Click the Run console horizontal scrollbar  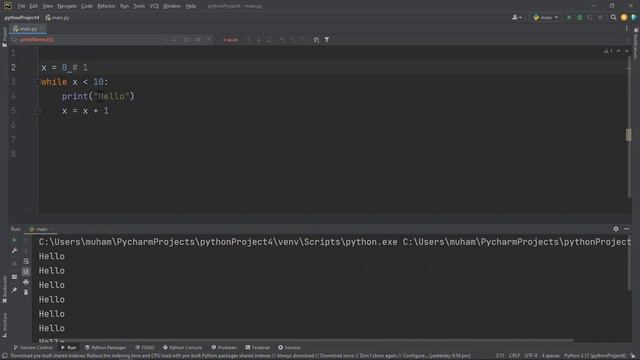coord(306,340)
